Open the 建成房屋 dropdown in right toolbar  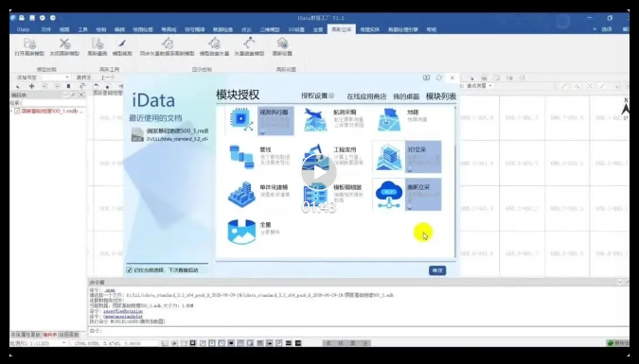[x=490, y=86]
